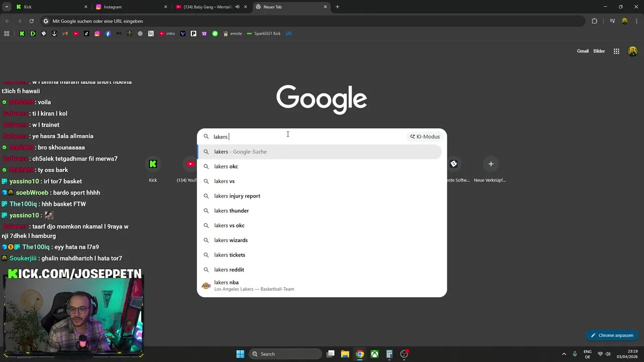Select the 'lakers - Google-Suche' suggestion

319,152
